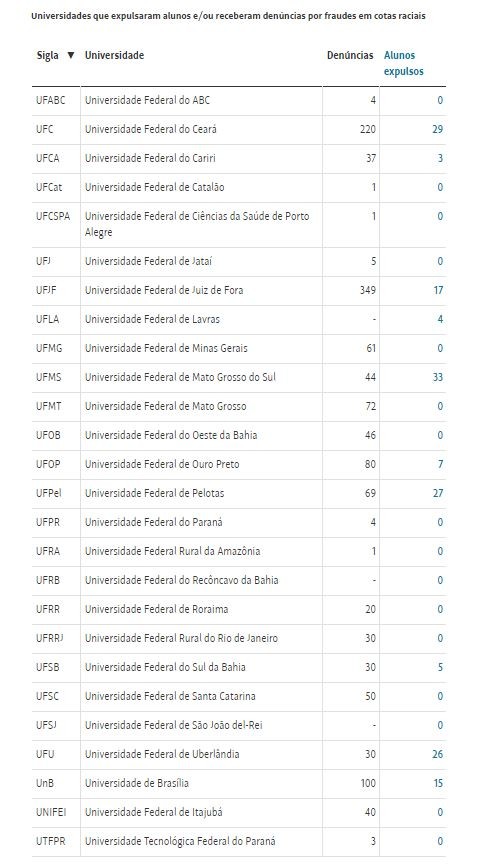Click the sort arrow next to Sigla
The height and width of the screenshot is (867, 480).
click(x=71, y=55)
